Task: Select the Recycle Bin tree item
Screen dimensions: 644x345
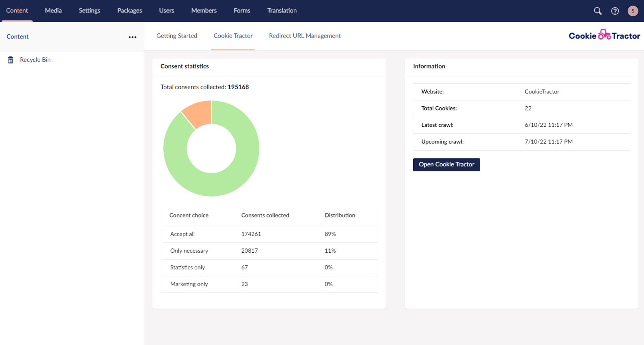Action: point(35,60)
